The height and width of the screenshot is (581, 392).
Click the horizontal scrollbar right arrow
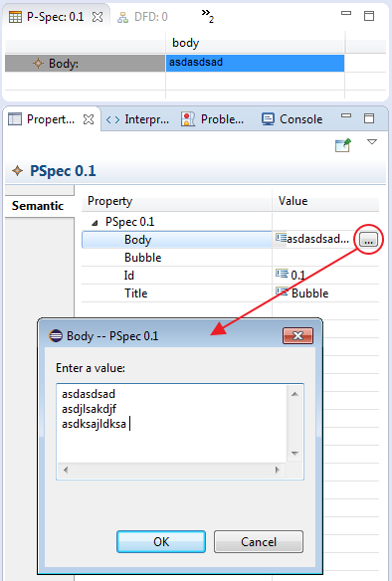pyautogui.click(x=278, y=471)
